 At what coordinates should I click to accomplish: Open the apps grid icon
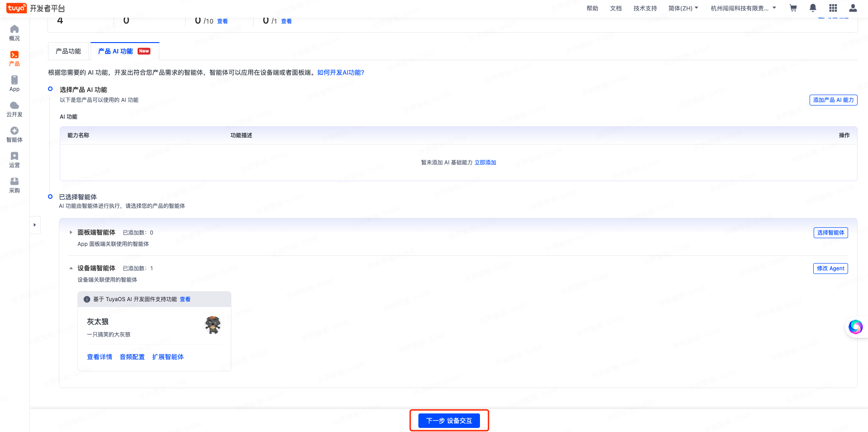click(x=833, y=8)
